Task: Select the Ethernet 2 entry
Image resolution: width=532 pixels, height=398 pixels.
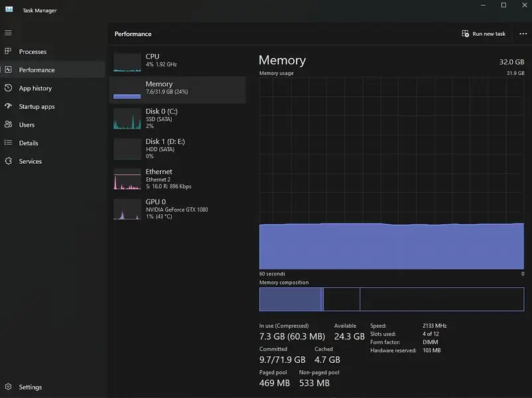Action: (x=178, y=179)
